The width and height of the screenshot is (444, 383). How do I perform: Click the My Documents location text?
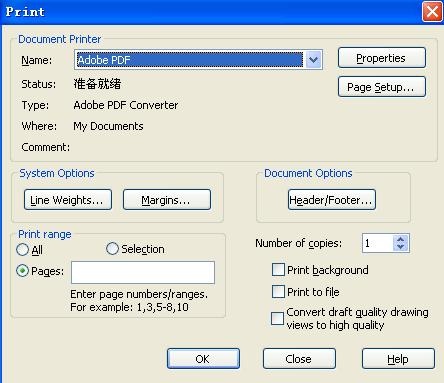point(108,126)
